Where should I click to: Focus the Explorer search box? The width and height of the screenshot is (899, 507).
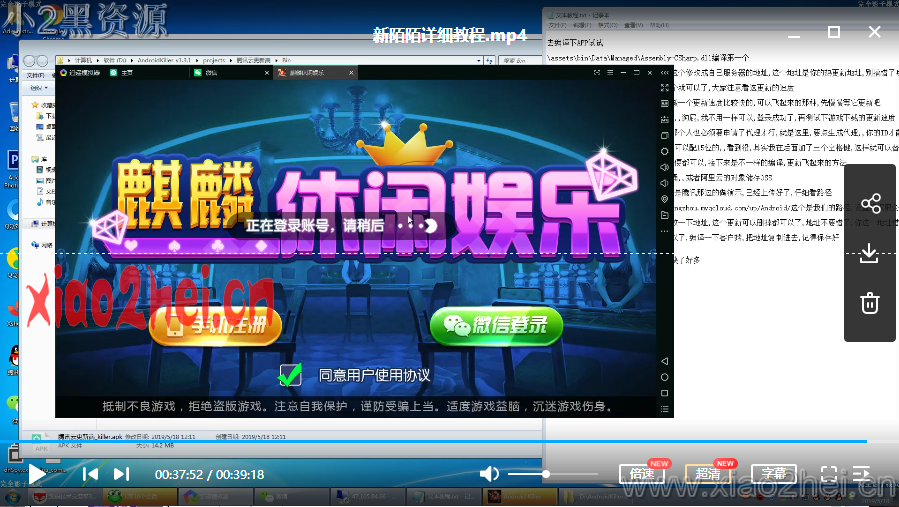[x=519, y=60]
